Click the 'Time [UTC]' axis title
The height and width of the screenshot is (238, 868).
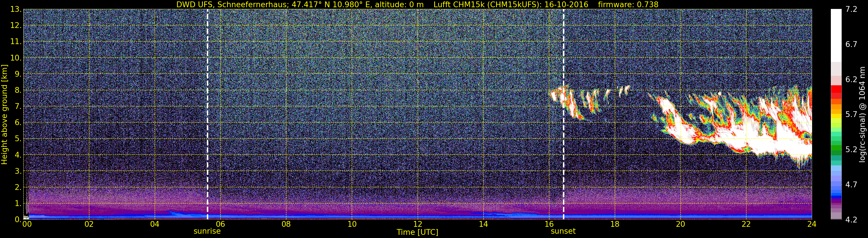417,232
